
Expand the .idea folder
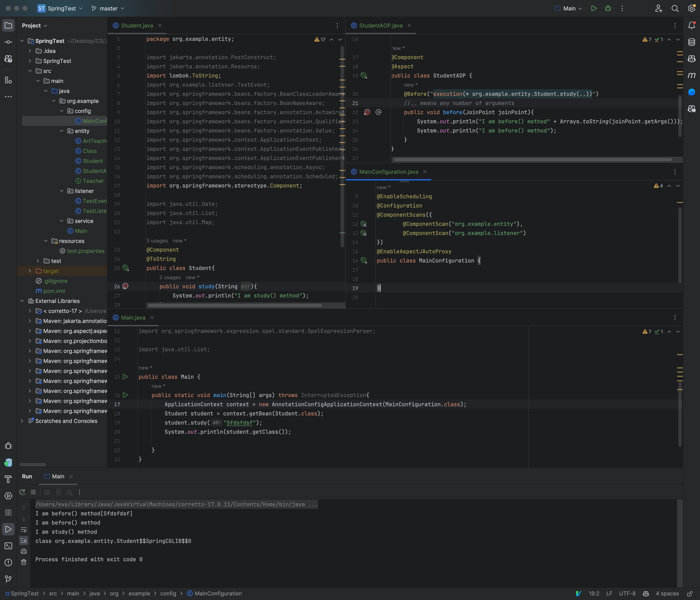tap(30, 51)
